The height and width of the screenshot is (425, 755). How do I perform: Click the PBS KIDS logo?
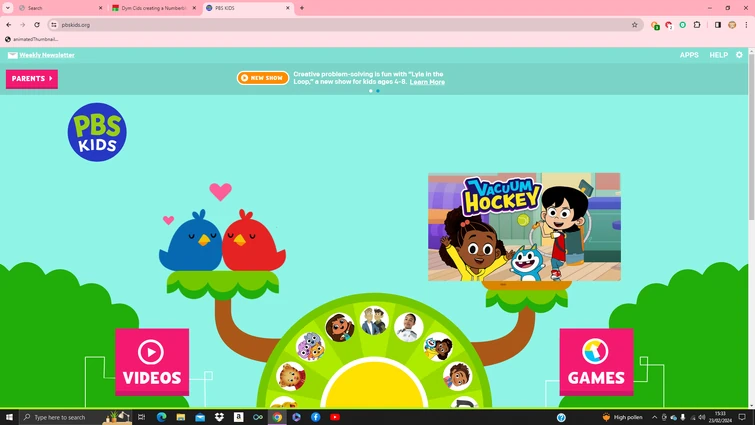pos(97,132)
